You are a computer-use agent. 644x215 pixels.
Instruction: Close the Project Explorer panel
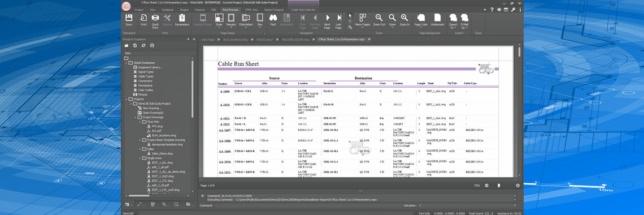pos(193,39)
